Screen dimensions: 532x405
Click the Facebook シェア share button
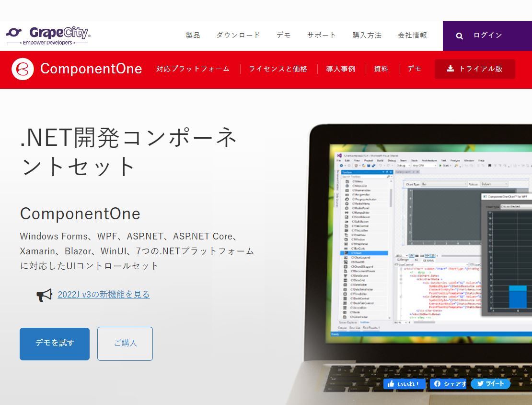[448, 384]
